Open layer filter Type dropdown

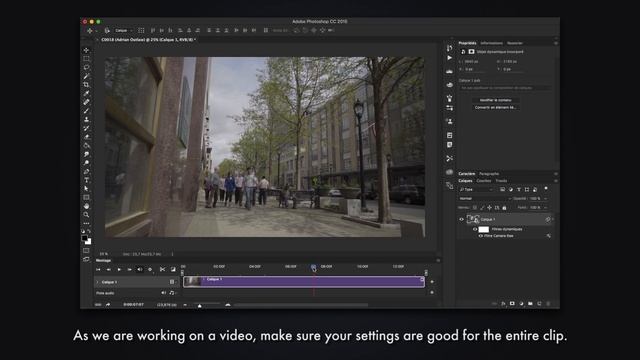coord(476,189)
